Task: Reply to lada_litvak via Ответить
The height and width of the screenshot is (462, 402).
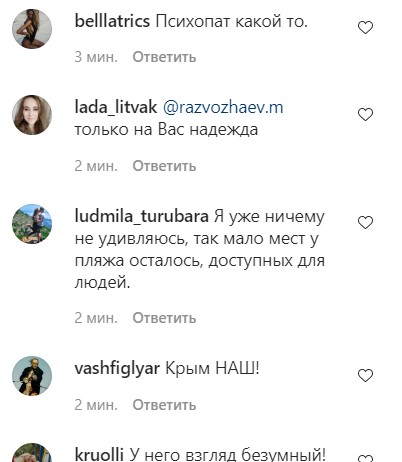Action: pyautogui.click(x=164, y=166)
